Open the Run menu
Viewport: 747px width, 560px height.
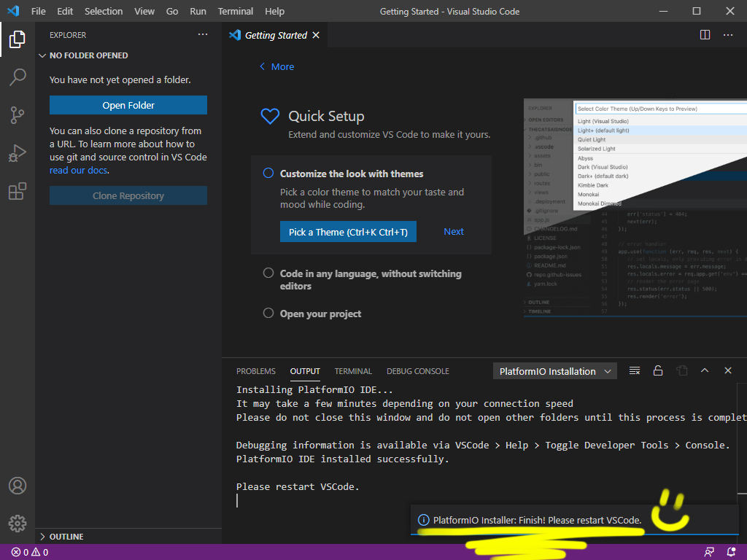click(x=198, y=11)
